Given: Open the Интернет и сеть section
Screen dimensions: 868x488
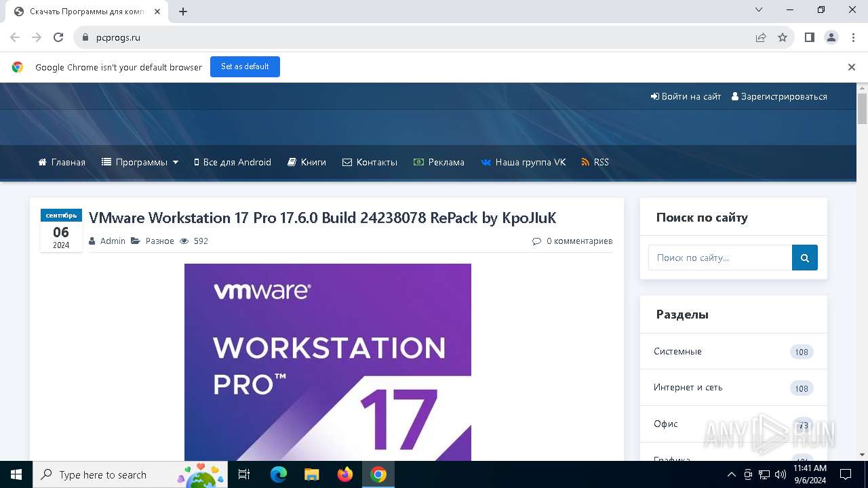Looking at the screenshot, I should coord(734,388).
